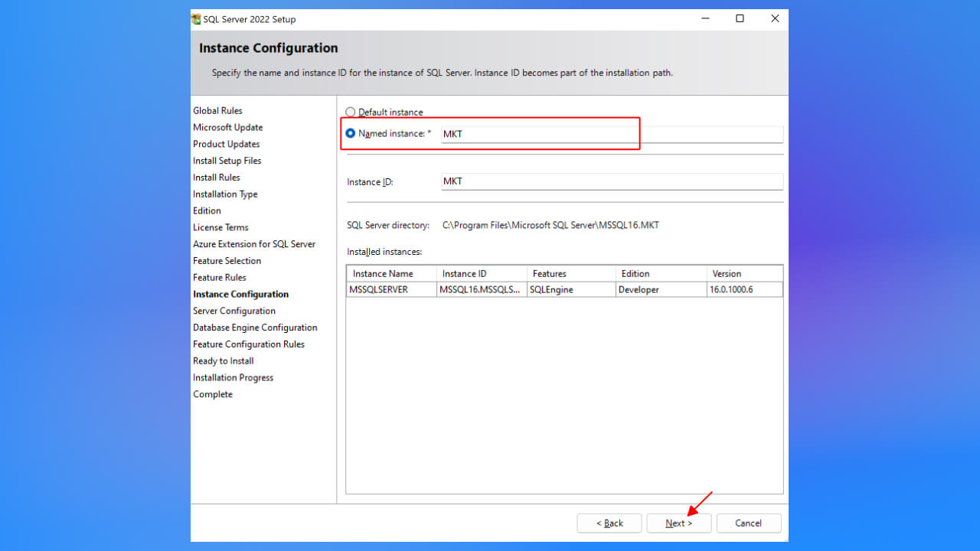Click the Edition column header
This screenshot has height=551, width=980.
point(661,273)
